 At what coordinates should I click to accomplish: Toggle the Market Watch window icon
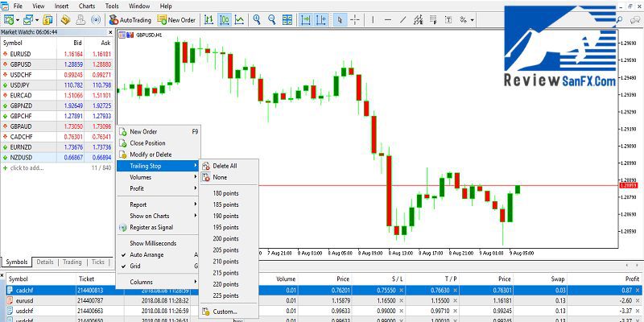[47, 19]
